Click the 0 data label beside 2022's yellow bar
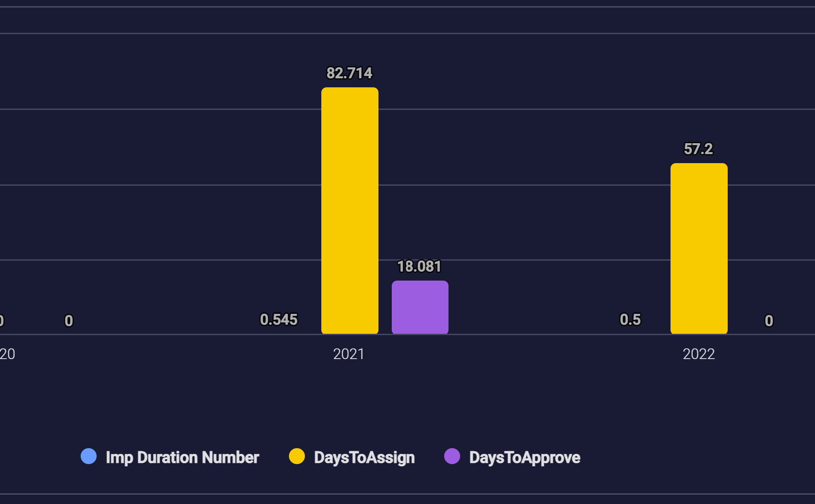 coord(768,320)
